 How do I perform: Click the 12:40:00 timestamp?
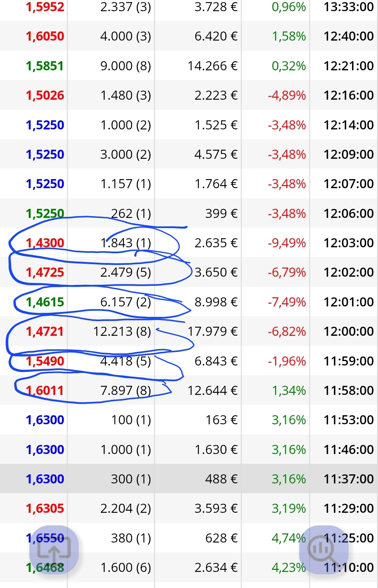click(349, 36)
